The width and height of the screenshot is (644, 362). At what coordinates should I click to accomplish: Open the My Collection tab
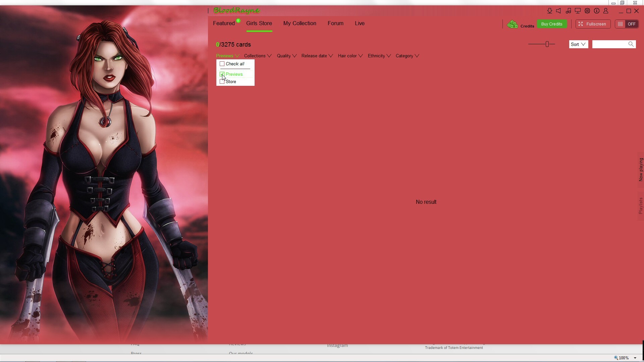[x=300, y=23]
